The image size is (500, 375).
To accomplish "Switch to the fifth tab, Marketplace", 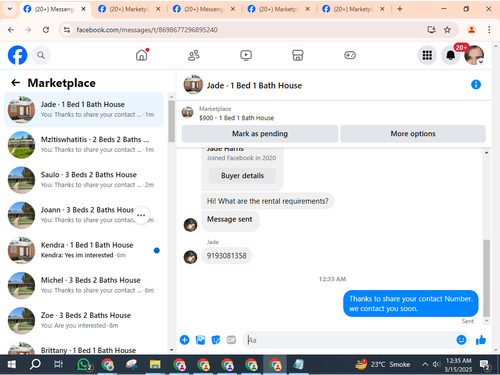I will 354,9.
